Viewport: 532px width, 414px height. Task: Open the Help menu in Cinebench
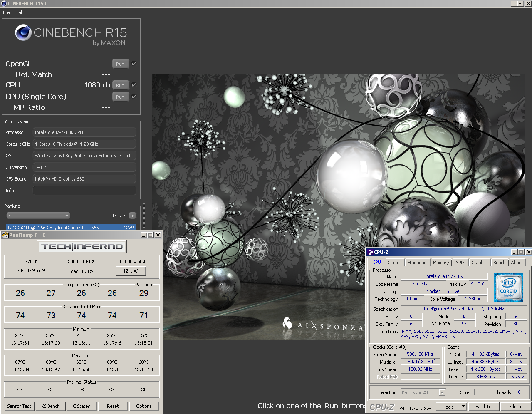tap(20, 12)
